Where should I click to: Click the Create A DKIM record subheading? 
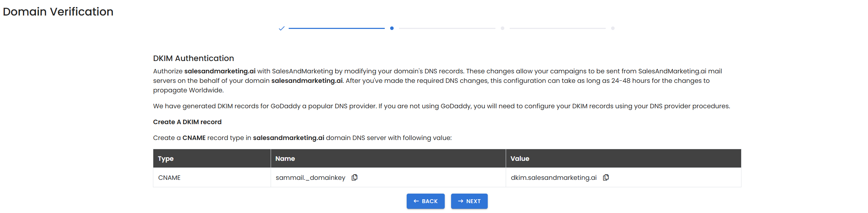click(x=187, y=122)
